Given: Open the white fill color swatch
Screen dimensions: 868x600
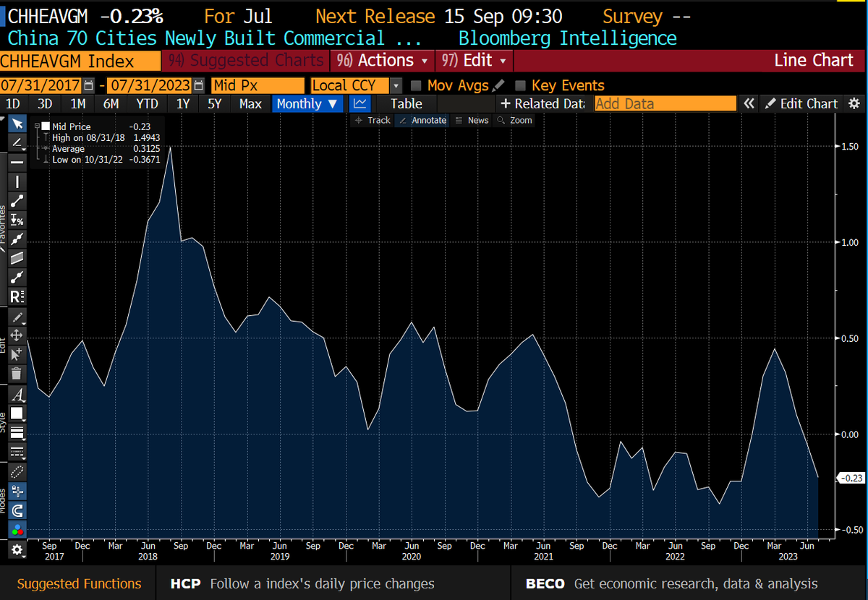Looking at the screenshot, I should pyautogui.click(x=17, y=413).
